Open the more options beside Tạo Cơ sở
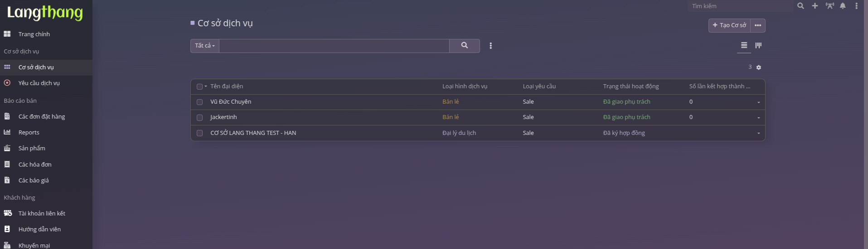868x249 pixels. point(758,25)
